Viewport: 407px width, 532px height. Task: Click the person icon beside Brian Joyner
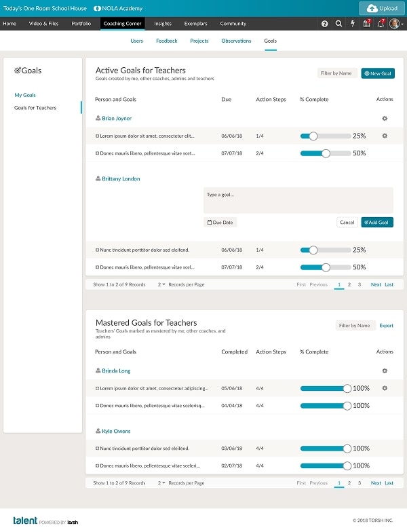(98, 118)
